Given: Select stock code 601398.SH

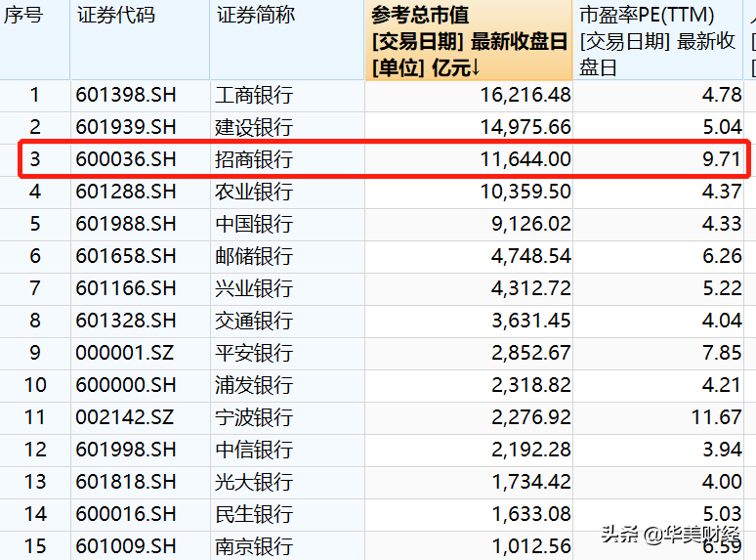Looking at the screenshot, I should click(x=126, y=95).
